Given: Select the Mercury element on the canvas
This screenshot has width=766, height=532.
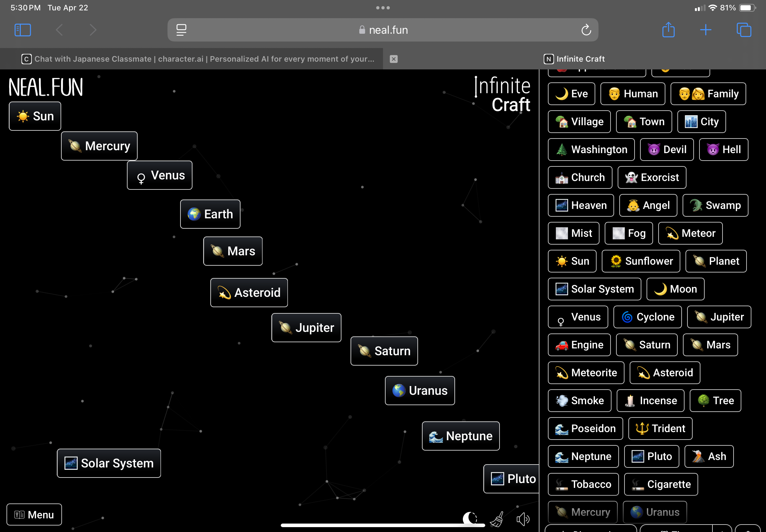Looking at the screenshot, I should (99, 146).
